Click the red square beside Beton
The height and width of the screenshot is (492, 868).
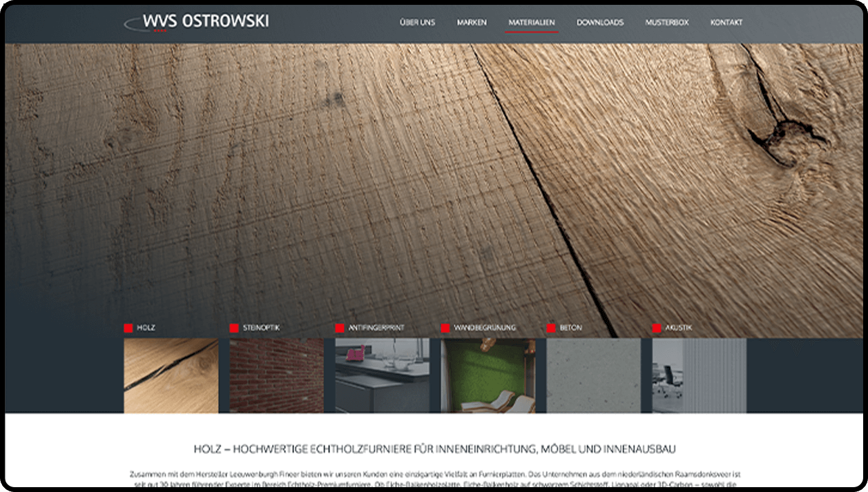tap(551, 328)
